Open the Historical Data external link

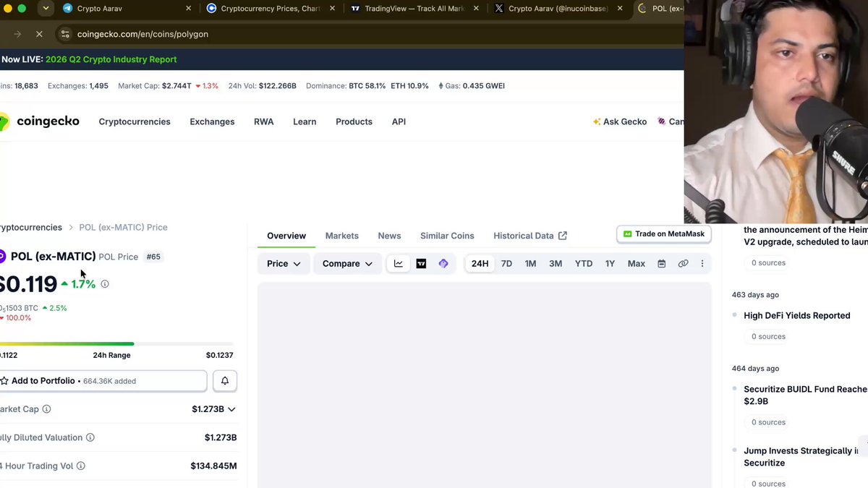click(530, 236)
